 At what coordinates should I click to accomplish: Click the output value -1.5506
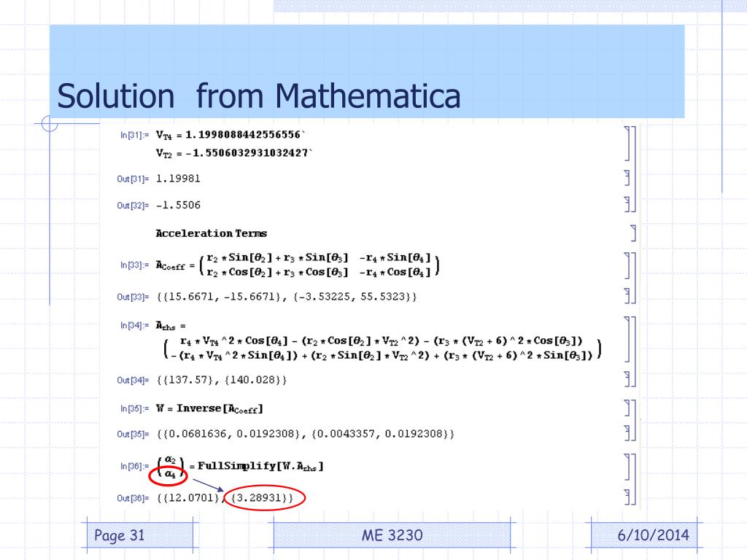click(x=178, y=205)
